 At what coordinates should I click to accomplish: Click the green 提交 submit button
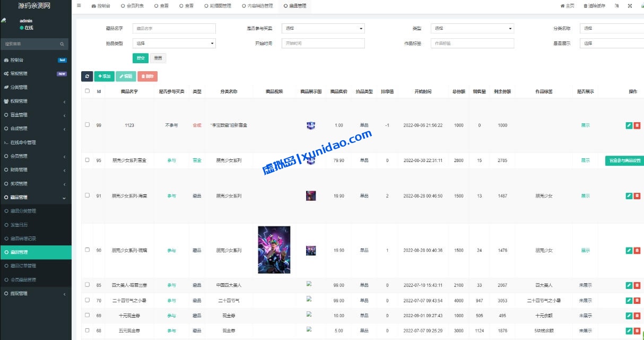coord(140,57)
